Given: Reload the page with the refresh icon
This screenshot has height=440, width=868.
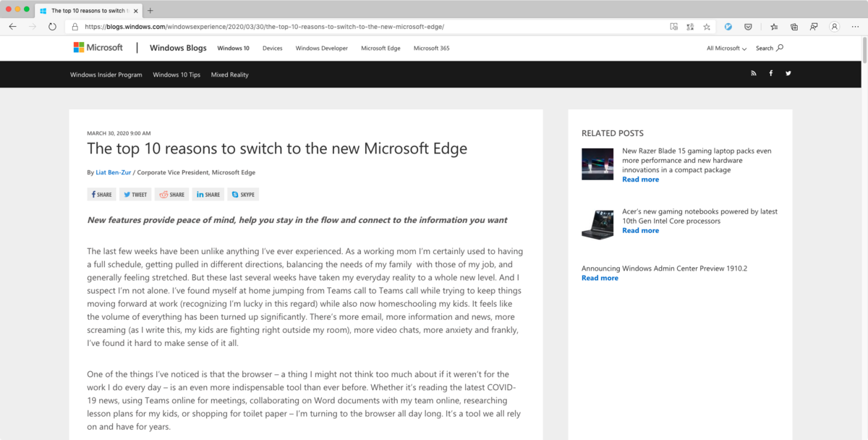Looking at the screenshot, I should 52,27.
